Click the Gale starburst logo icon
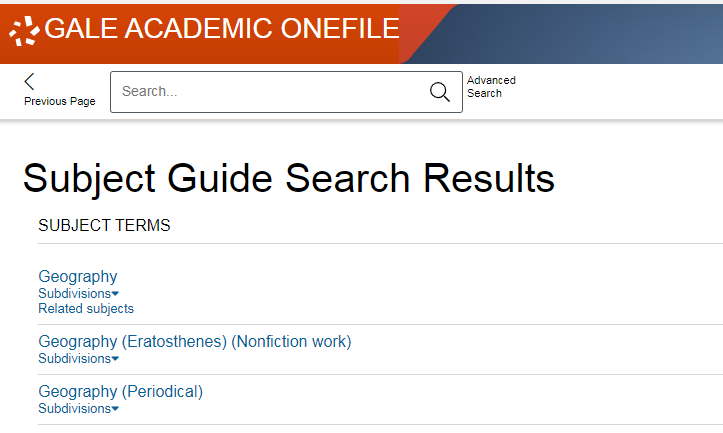This screenshot has height=433, width=723. click(23, 31)
